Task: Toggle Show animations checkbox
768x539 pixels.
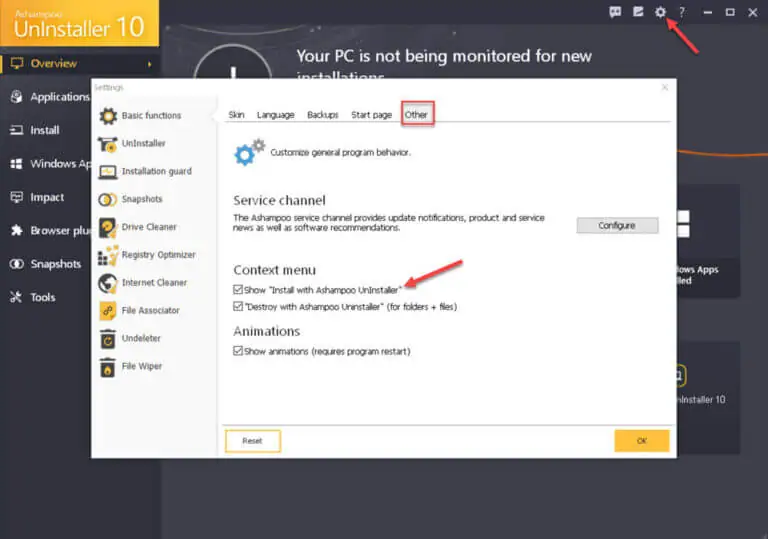Action: [238, 351]
